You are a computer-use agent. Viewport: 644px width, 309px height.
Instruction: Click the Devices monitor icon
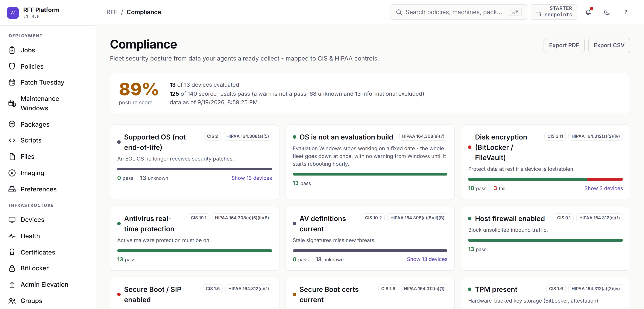pos(12,220)
